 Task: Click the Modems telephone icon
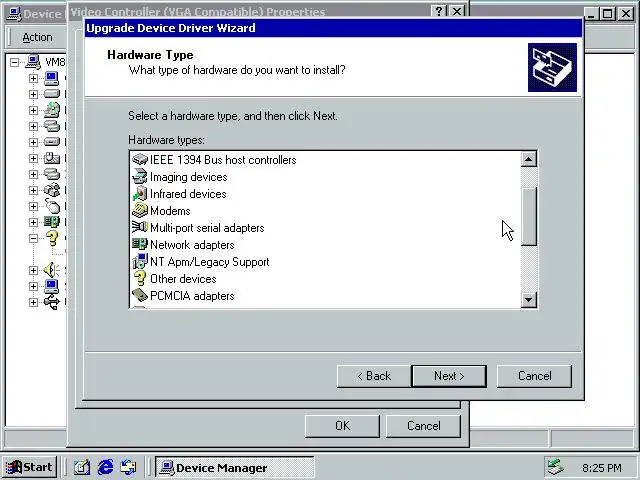pos(140,211)
